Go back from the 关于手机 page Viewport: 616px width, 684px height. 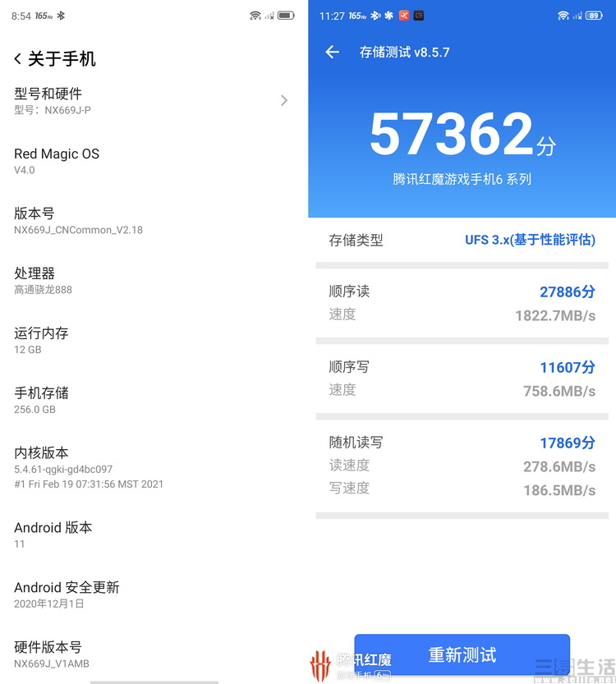[17, 59]
